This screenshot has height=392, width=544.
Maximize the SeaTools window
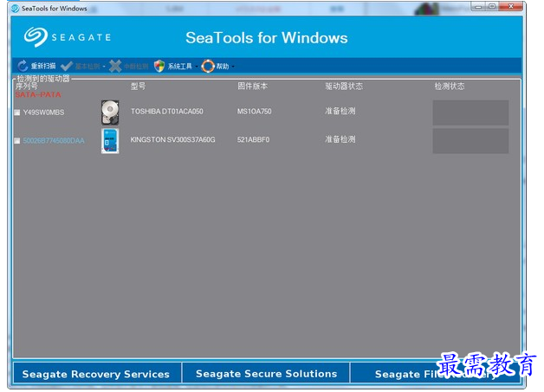point(492,6)
